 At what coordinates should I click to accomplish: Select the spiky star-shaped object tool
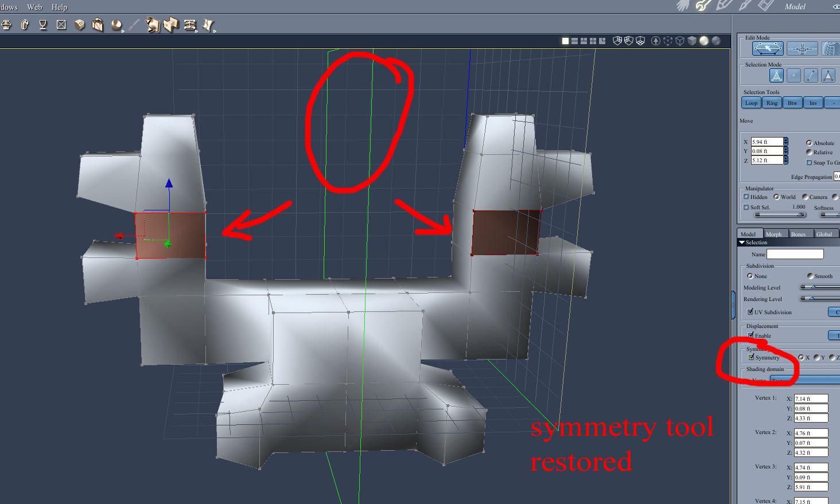tap(153, 25)
